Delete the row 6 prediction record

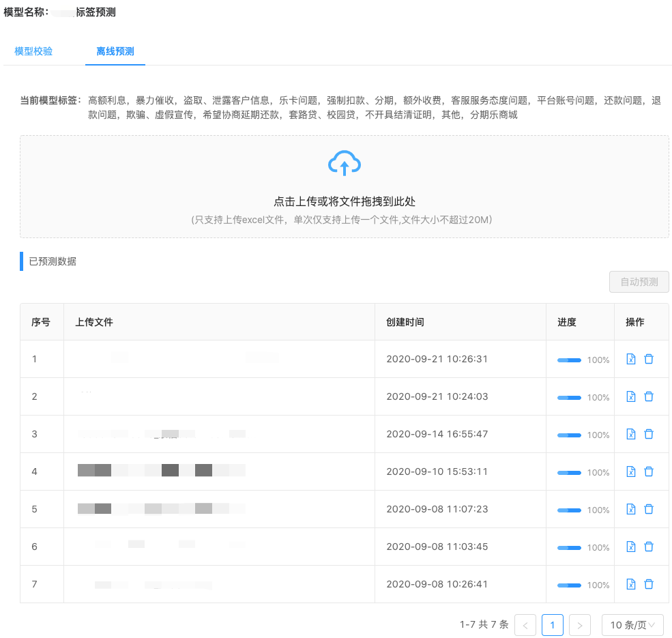649,547
